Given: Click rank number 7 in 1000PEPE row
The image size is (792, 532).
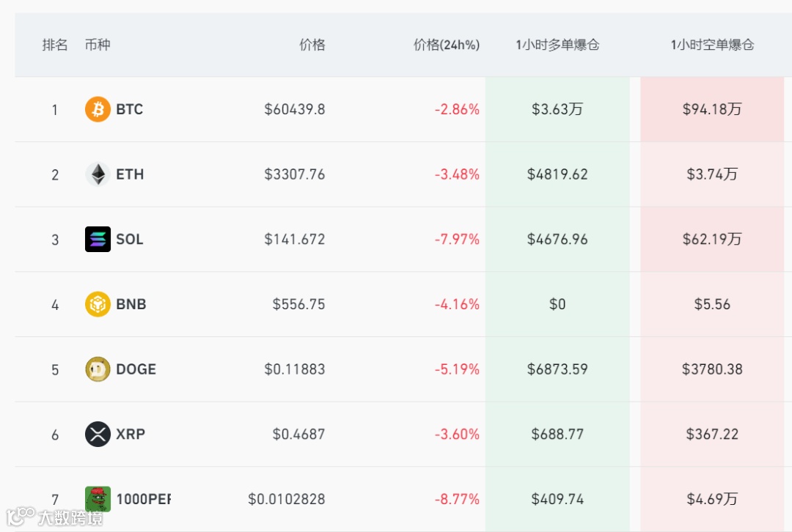Looking at the screenshot, I should [x=55, y=500].
